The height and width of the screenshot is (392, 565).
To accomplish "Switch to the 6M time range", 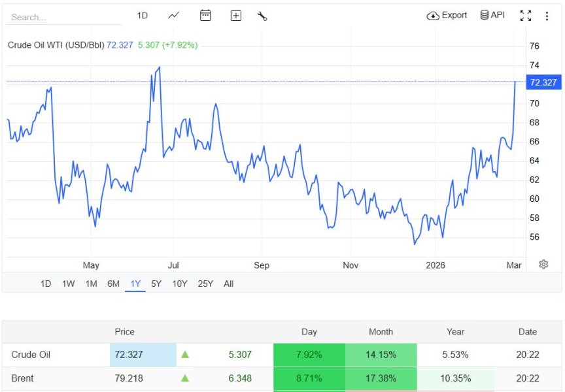I will (113, 284).
